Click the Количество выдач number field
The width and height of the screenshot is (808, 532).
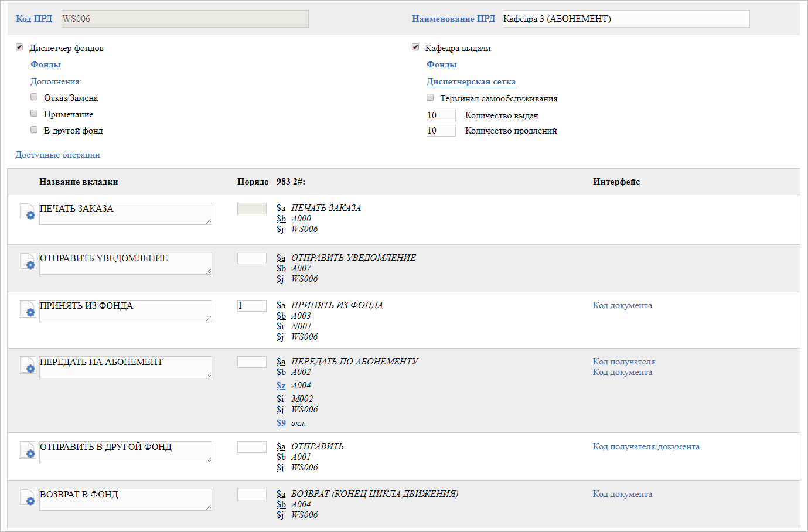pos(441,115)
